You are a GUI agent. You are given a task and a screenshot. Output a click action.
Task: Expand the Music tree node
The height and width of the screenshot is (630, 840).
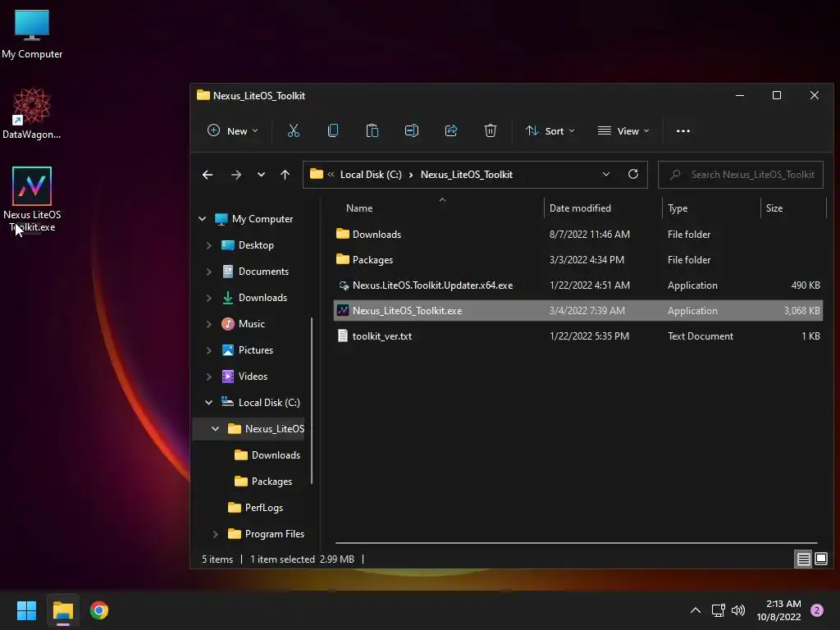209,324
